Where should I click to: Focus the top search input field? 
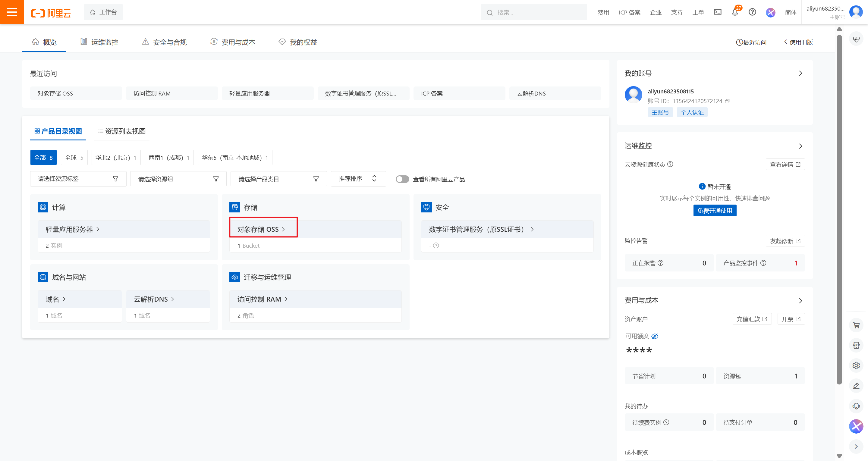[534, 12]
